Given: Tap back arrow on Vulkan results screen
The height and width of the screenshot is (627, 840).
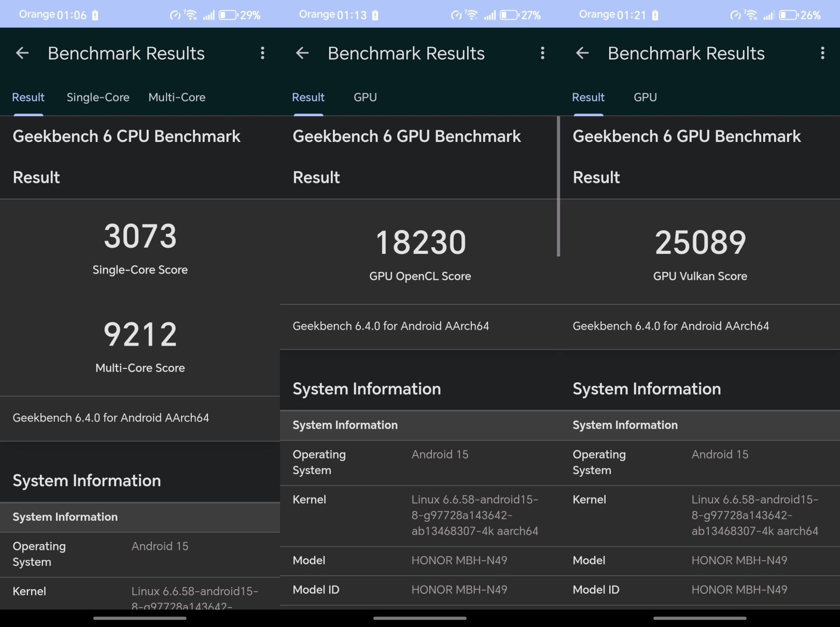Looking at the screenshot, I should (x=582, y=53).
